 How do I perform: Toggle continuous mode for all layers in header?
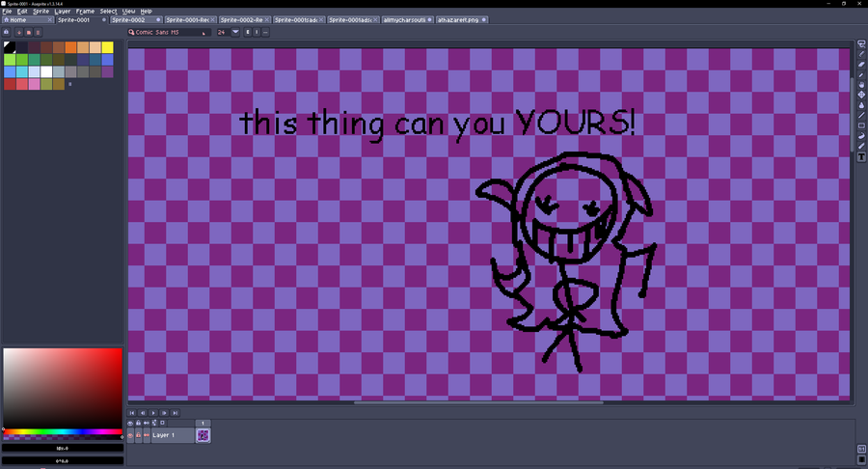click(147, 423)
